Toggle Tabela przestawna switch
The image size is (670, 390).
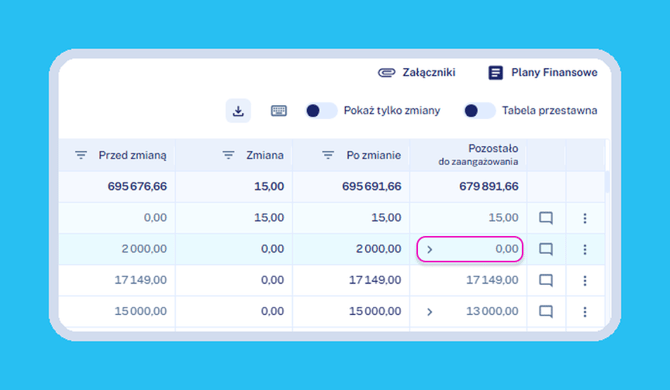tap(479, 111)
